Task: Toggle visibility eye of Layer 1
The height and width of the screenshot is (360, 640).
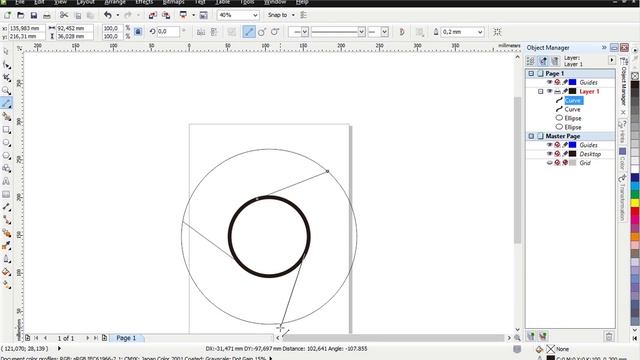Action: pos(549,91)
